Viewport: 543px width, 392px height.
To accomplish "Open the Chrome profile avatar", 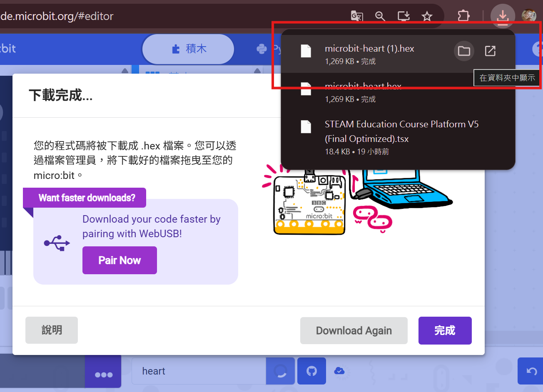I will point(529,16).
